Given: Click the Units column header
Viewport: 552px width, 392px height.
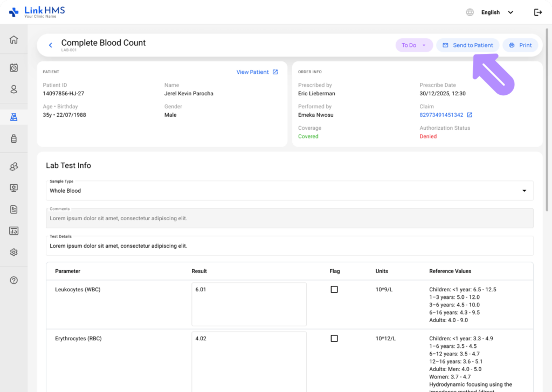Looking at the screenshot, I should (x=382, y=271).
